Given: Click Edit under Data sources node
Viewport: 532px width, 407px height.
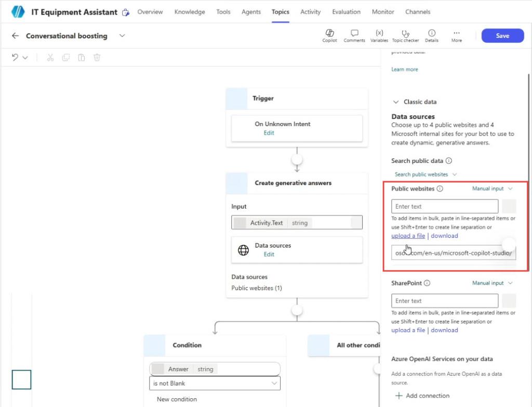Looking at the screenshot, I should [269, 254].
